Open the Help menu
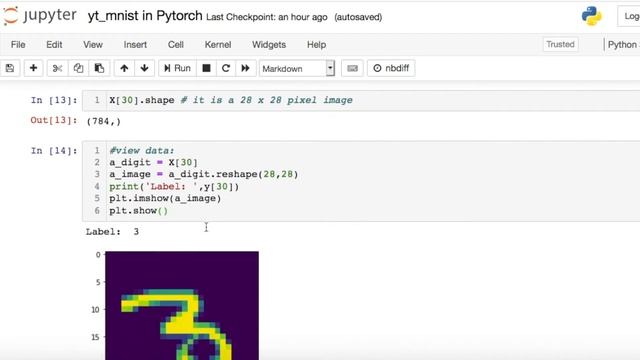This screenshot has width=640, height=360. coord(316,44)
